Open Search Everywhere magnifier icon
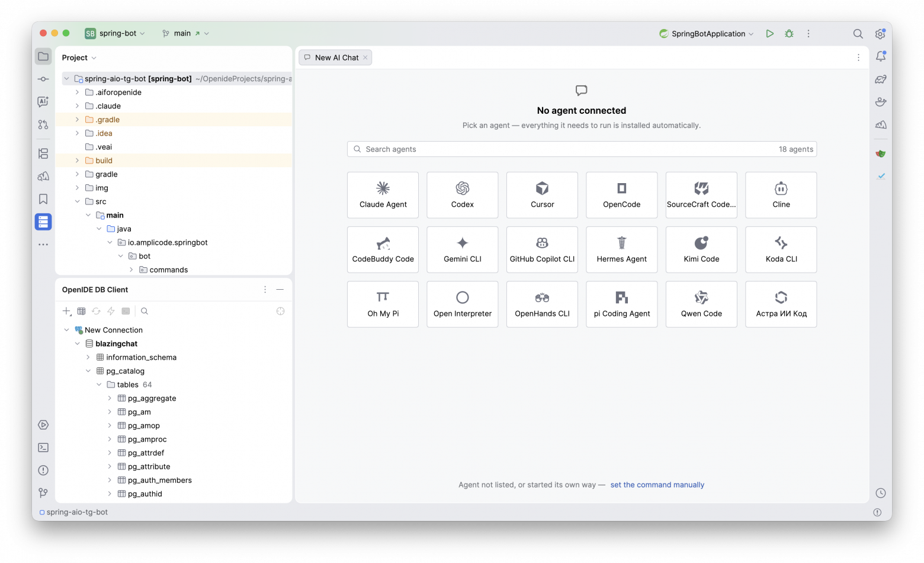 pos(858,34)
